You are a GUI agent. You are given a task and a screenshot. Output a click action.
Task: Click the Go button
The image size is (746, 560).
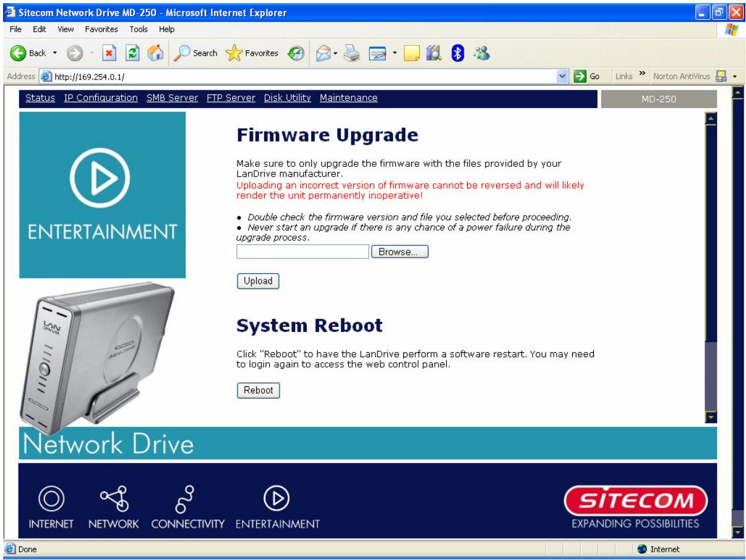[x=588, y=77]
